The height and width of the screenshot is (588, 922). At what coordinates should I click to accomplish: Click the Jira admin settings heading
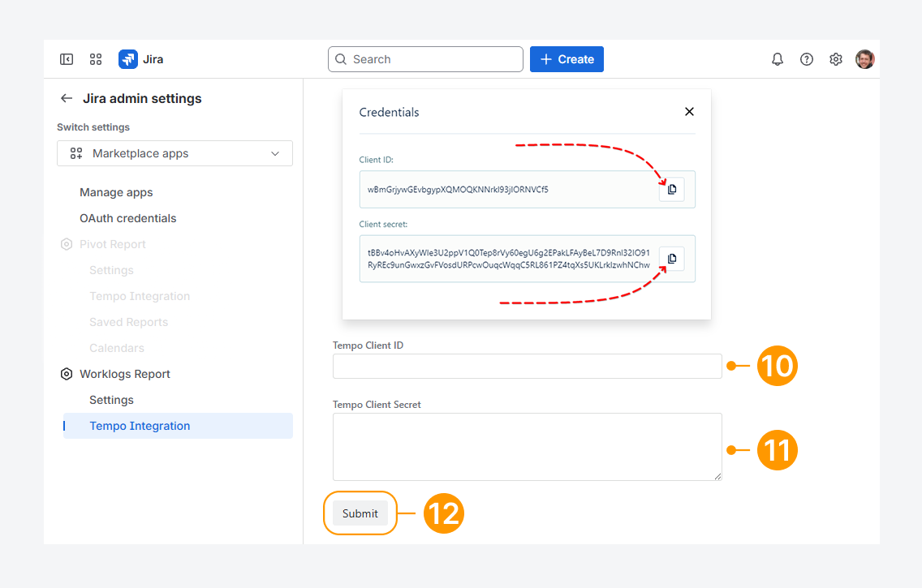[142, 99]
